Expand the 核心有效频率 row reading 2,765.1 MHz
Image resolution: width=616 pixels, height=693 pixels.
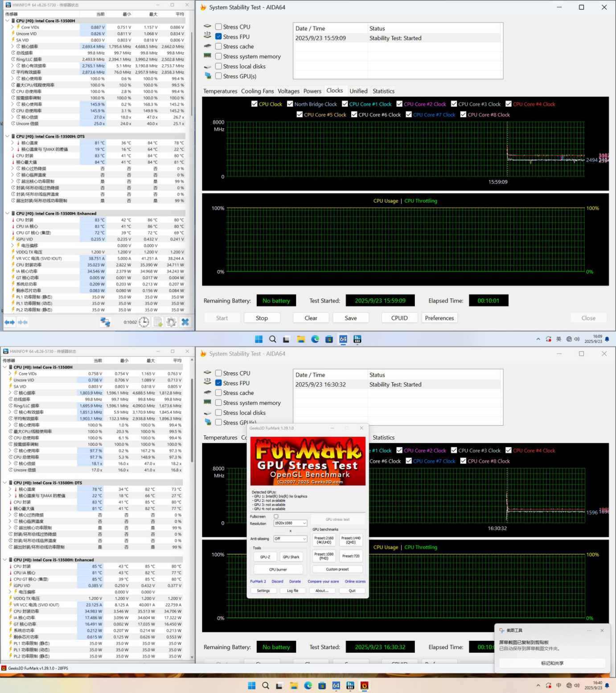(x=13, y=66)
